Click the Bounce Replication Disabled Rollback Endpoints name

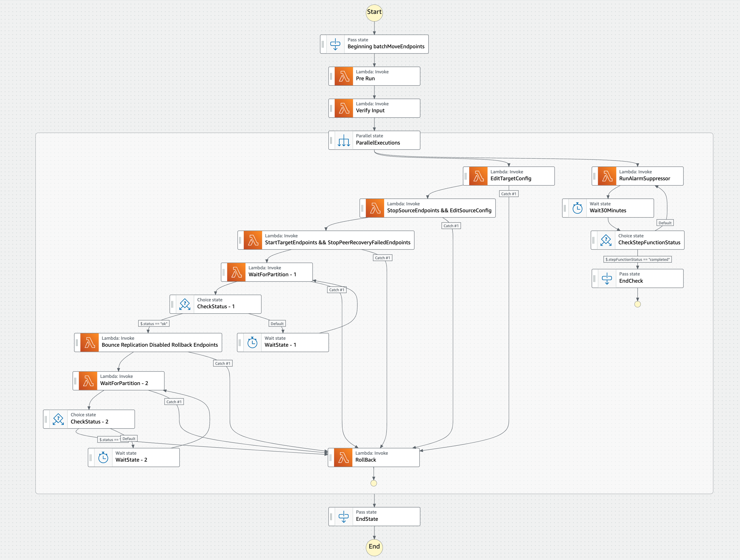[160, 345]
